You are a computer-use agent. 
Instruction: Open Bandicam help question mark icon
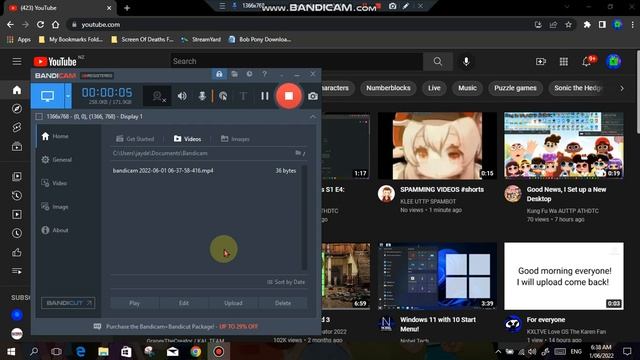point(264,74)
